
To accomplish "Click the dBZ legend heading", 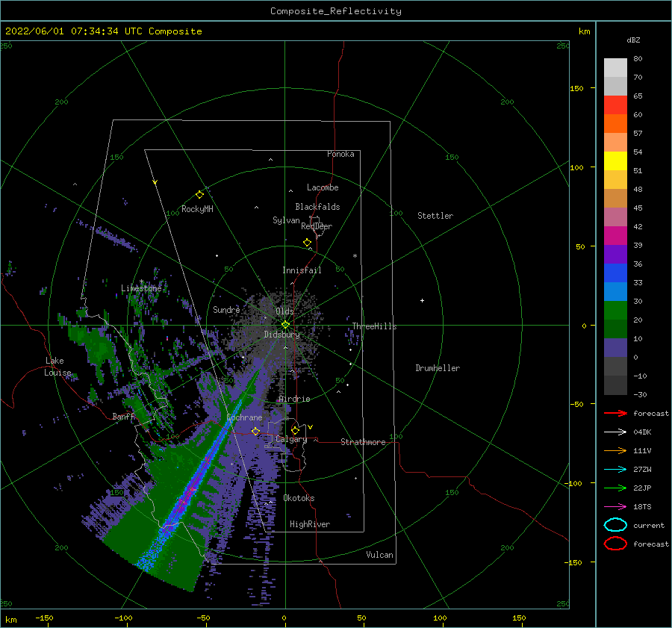I will [x=633, y=40].
